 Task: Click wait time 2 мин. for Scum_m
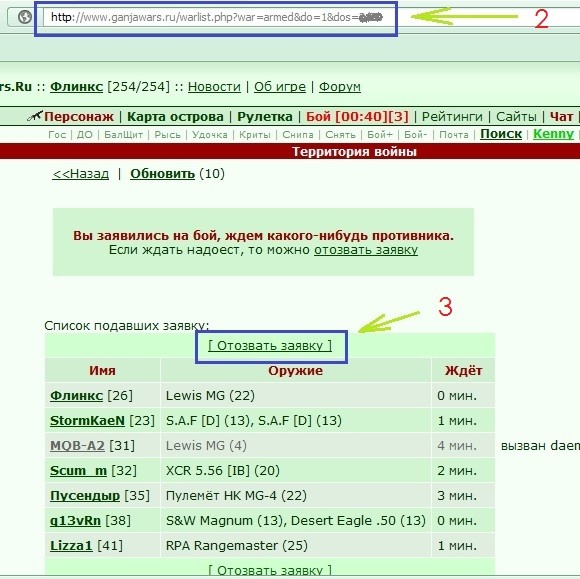(x=457, y=471)
